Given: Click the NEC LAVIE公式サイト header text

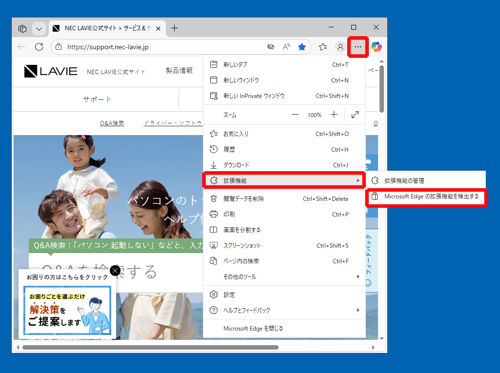Looking at the screenshot, I should [116, 72].
